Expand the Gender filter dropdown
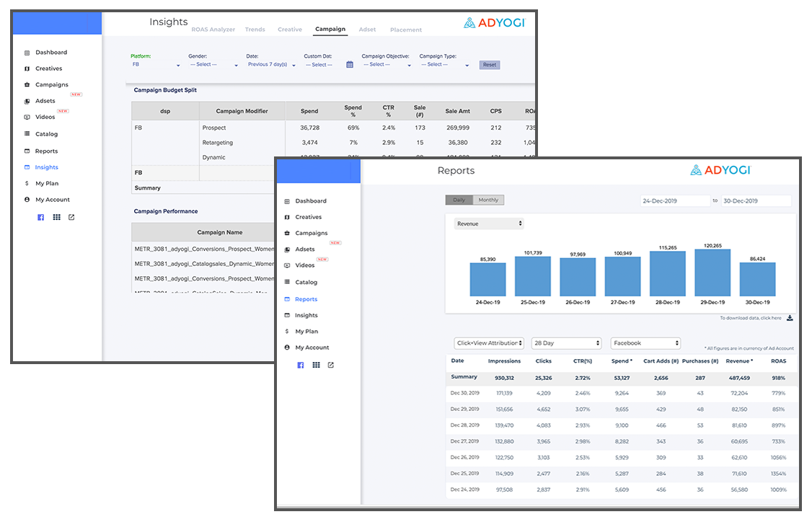The height and width of the screenshot is (522, 812). [x=213, y=65]
